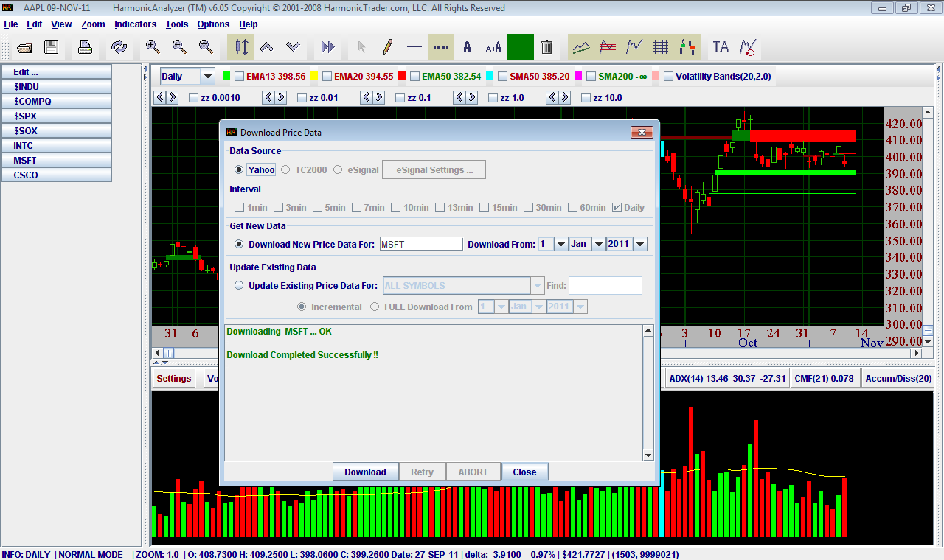Open the Download From year dropdown
The height and width of the screenshot is (560, 944).
click(639, 245)
